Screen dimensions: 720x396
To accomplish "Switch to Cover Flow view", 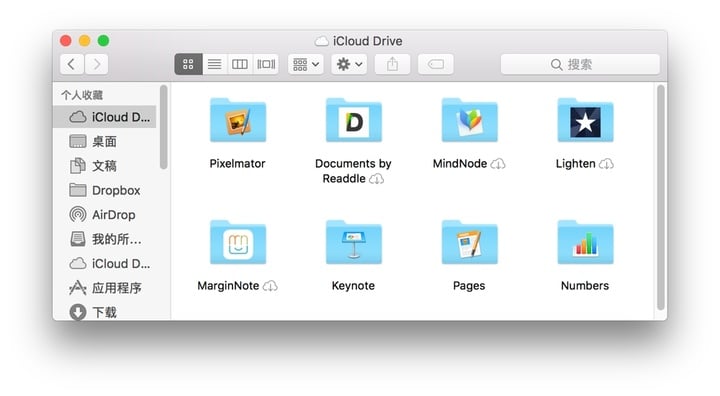I will click(266, 64).
